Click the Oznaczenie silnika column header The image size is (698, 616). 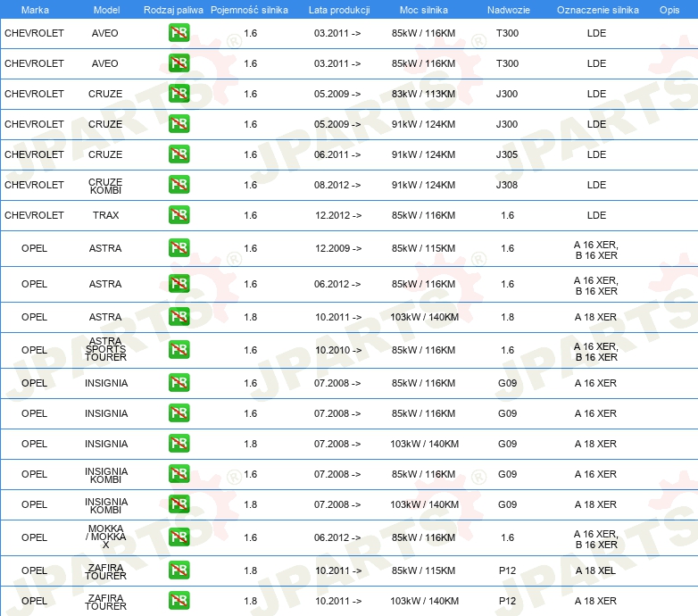[x=598, y=10]
